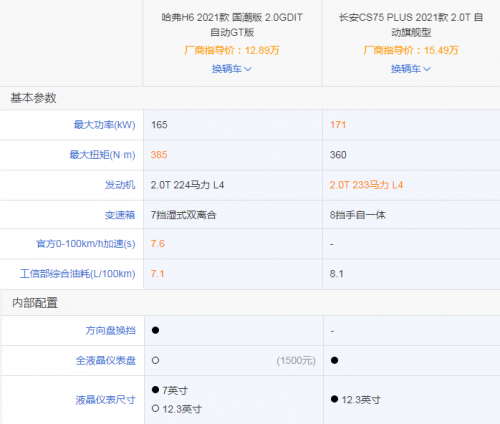Image resolution: width=500 pixels, height=424 pixels.
Task: Click the 液晶仪表尺寸 configuration link
Action: [106, 400]
